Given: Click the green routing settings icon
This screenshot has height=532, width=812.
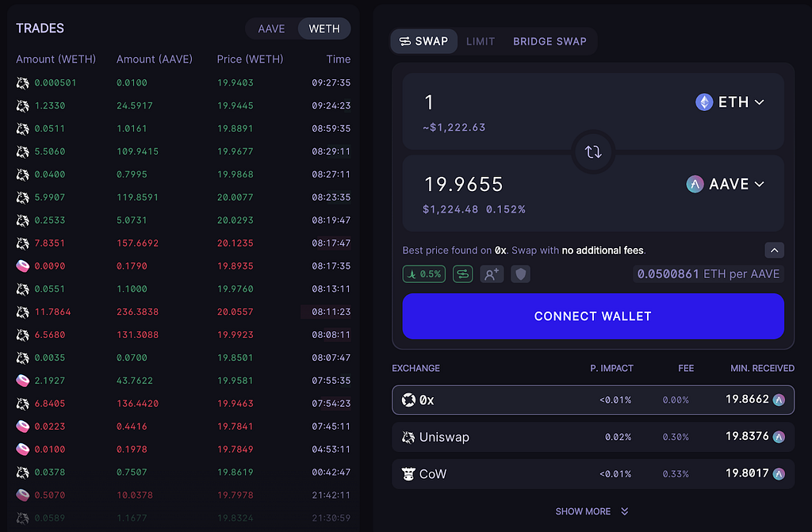Looking at the screenshot, I should click(462, 274).
